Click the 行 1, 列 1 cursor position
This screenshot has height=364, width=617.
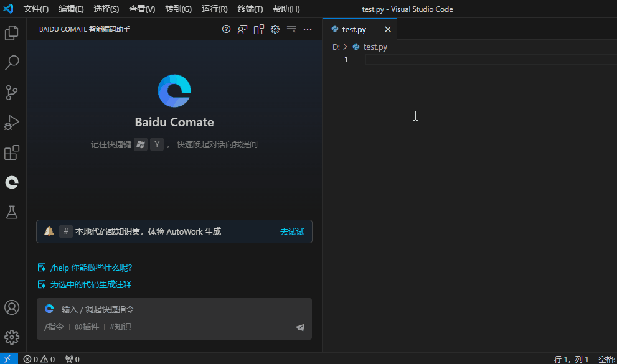tap(571, 359)
